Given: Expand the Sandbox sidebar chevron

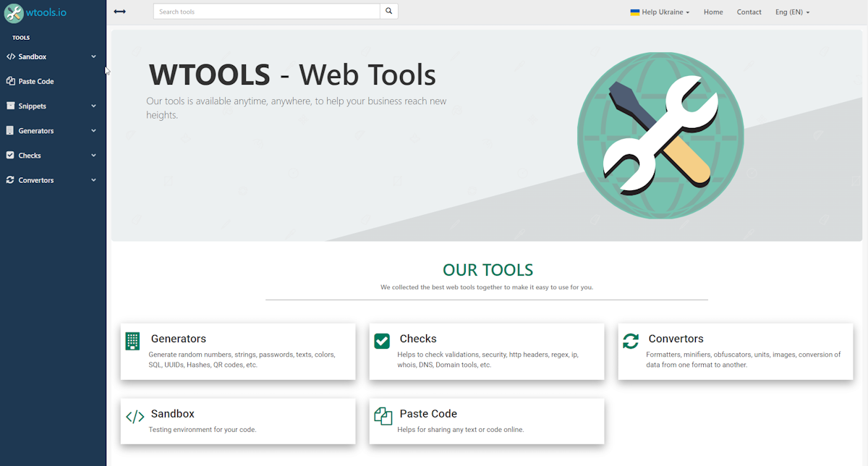Looking at the screenshot, I should (93, 56).
